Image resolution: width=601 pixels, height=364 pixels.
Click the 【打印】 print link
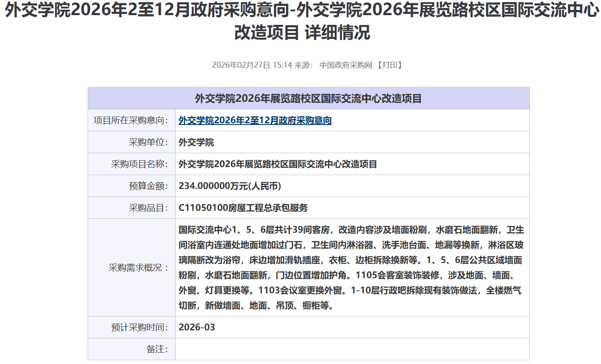390,65
